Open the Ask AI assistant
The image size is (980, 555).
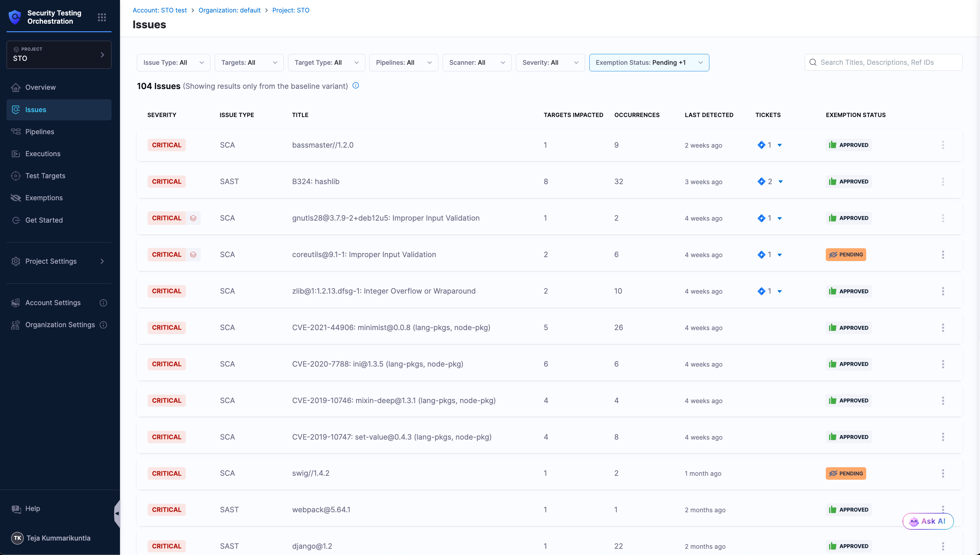tap(928, 521)
